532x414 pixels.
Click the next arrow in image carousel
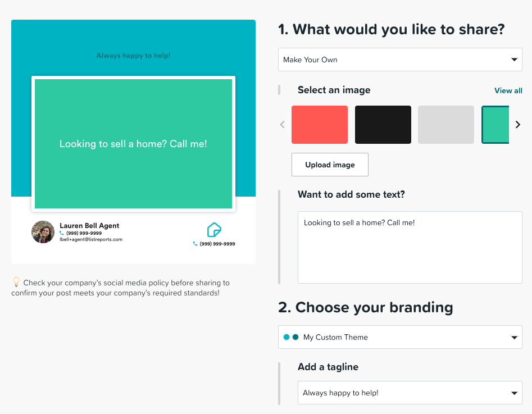518,125
